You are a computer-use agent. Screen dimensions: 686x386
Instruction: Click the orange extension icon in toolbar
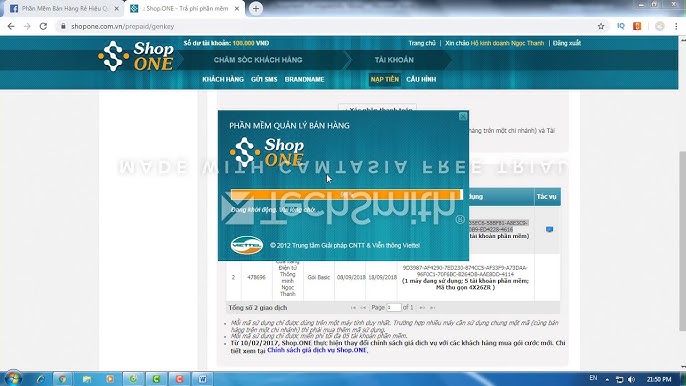[637, 26]
